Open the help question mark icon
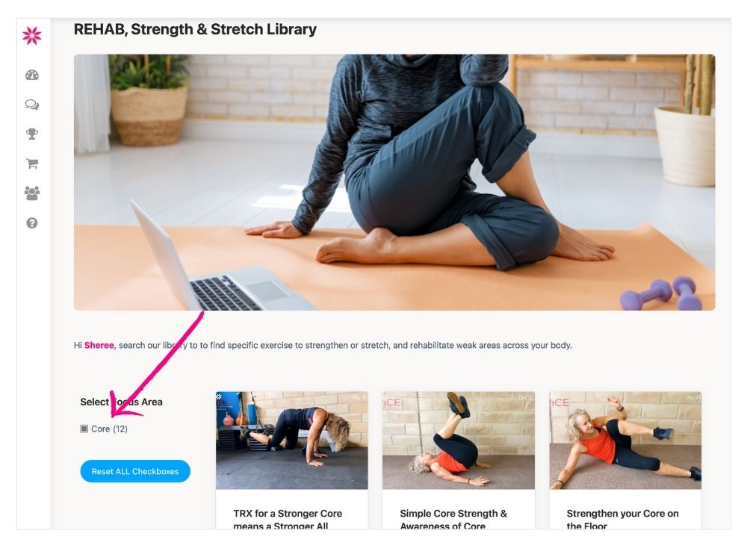The image size is (747, 560). coord(32,223)
